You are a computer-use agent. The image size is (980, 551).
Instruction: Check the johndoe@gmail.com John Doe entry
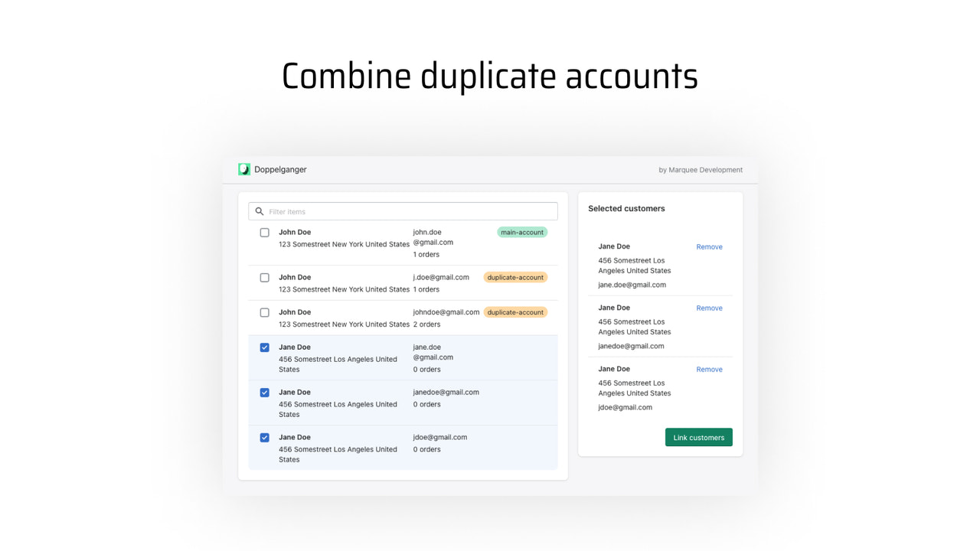[x=264, y=312]
